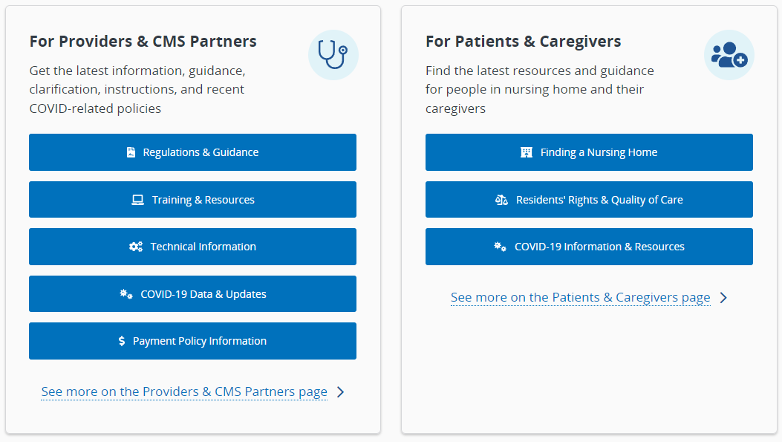Click the chevron after the Providers page link
Viewport: 782px width, 442px height.
point(341,392)
